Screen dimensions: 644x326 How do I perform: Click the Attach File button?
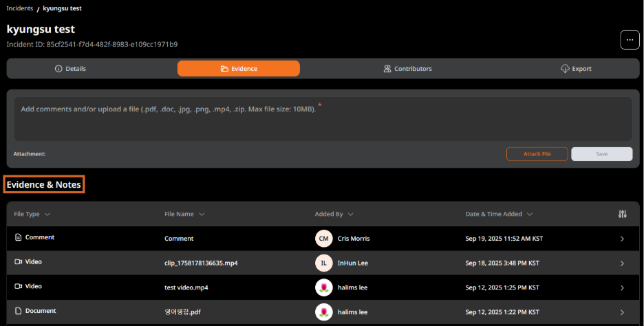(x=537, y=154)
